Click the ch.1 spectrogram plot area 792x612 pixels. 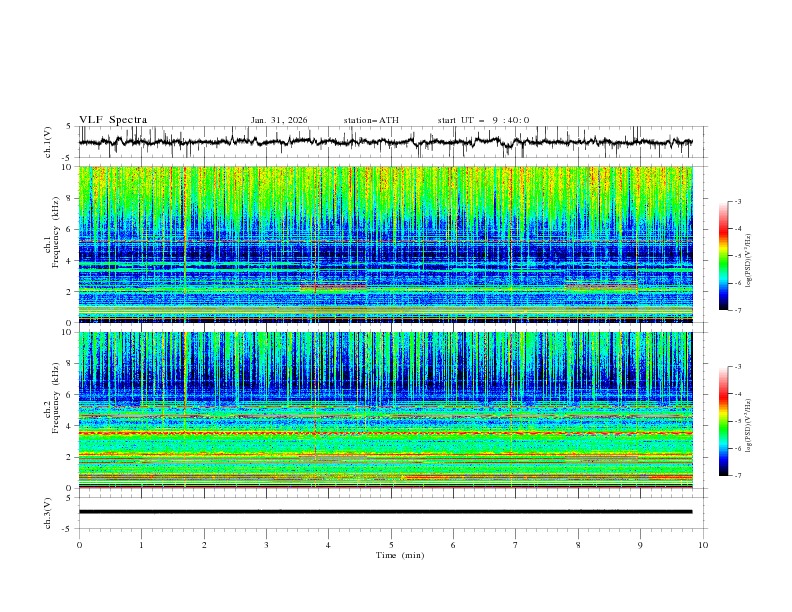[385, 244]
